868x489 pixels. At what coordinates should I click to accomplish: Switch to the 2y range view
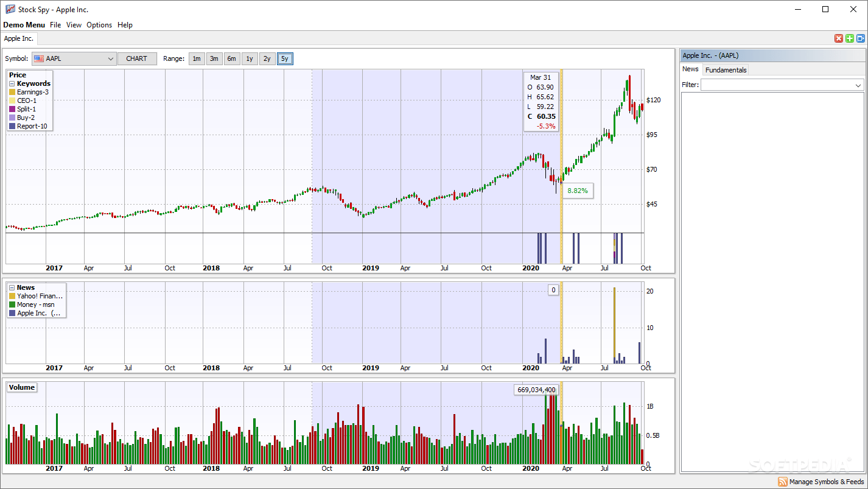click(267, 58)
